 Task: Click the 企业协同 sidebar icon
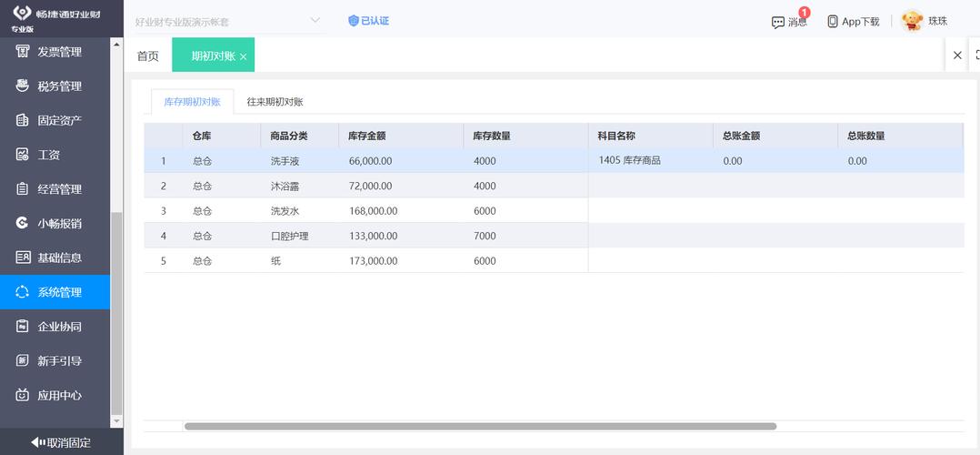[23, 326]
